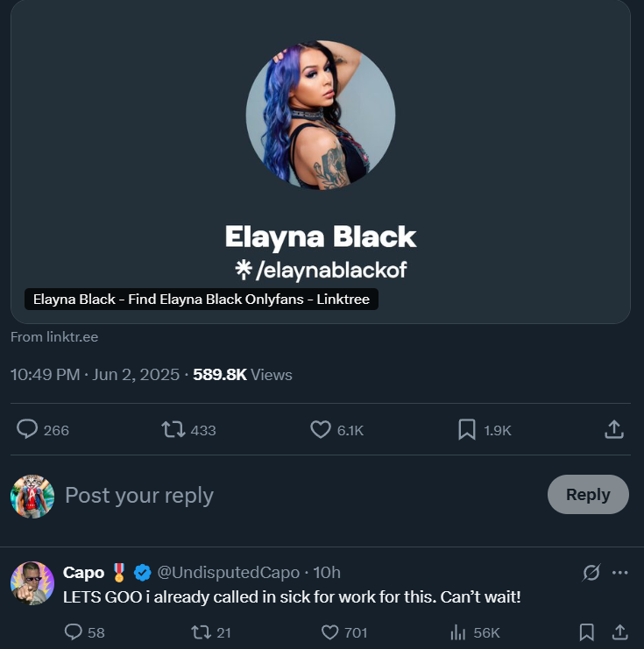The width and height of the screenshot is (644, 649).
Task: Click your own profile avatar beside reply box
Action: pyautogui.click(x=32, y=497)
